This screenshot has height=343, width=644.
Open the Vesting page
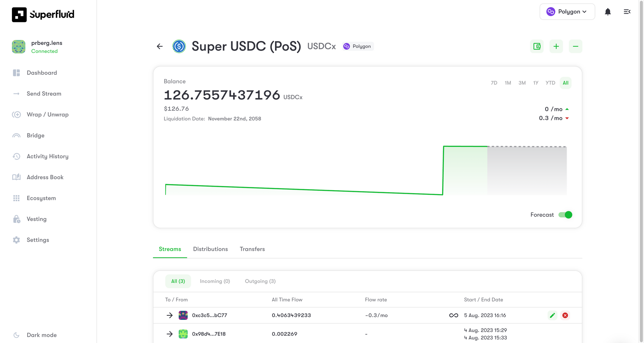(x=37, y=219)
